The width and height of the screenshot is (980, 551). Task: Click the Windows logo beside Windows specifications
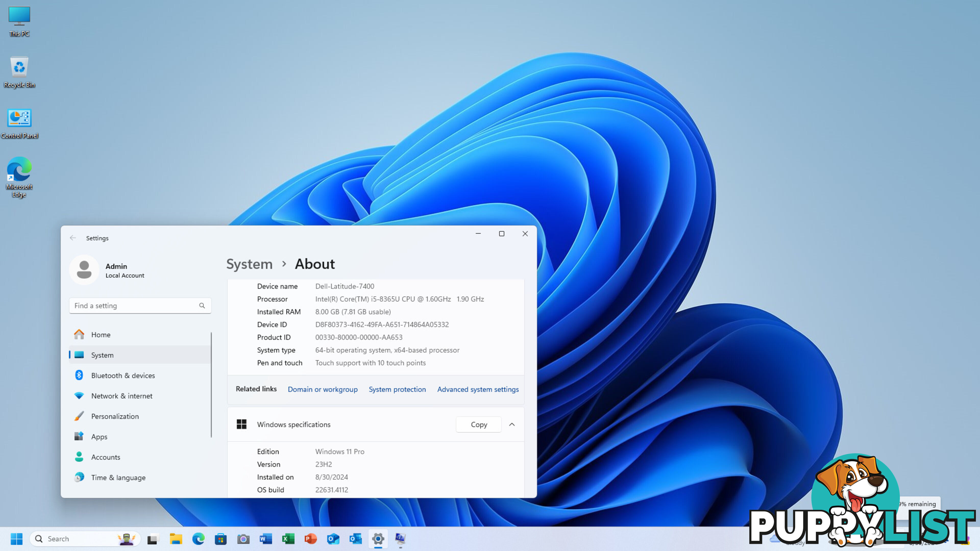(x=242, y=424)
